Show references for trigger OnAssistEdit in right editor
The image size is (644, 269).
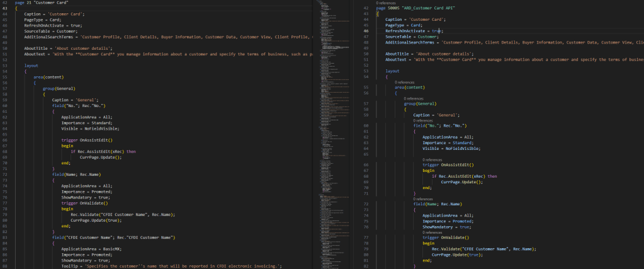coord(432,159)
